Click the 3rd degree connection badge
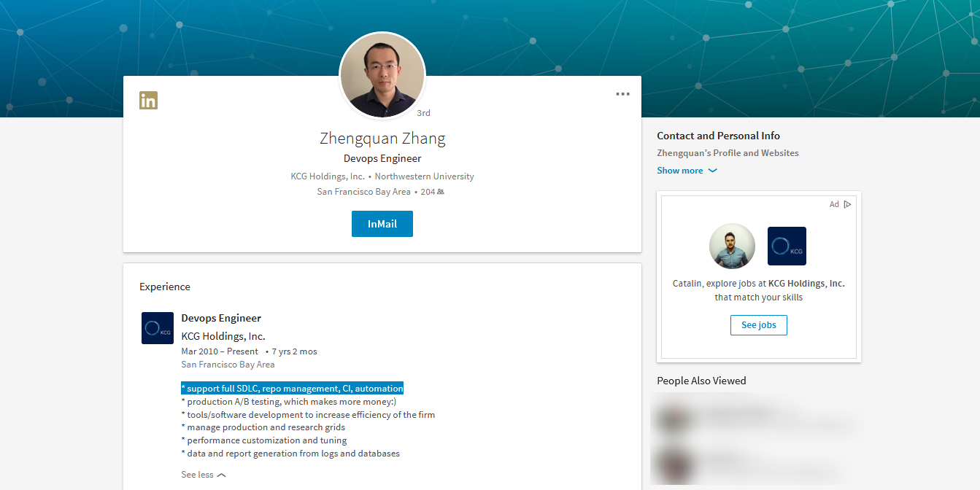Screen dimensions: 980x490 tap(423, 113)
